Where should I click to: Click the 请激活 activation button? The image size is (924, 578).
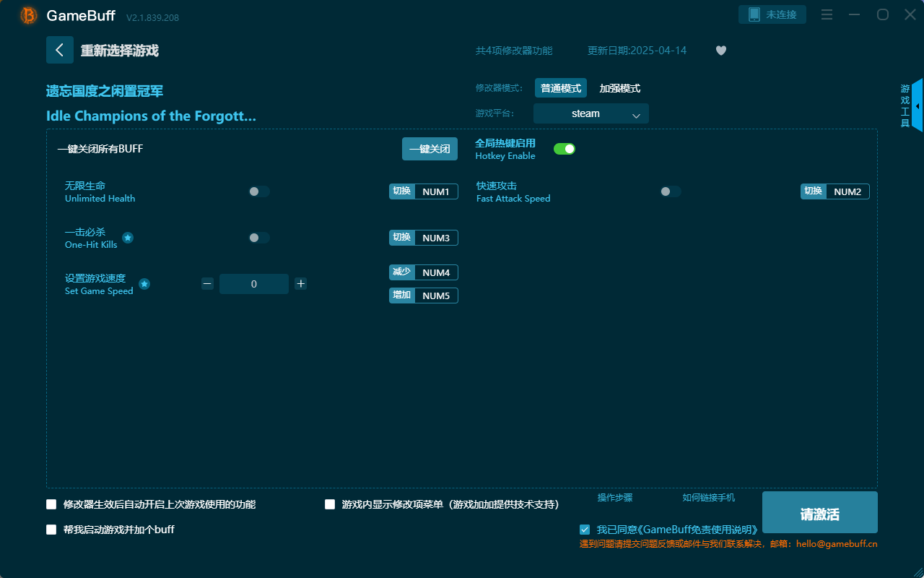tap(819, 512)
